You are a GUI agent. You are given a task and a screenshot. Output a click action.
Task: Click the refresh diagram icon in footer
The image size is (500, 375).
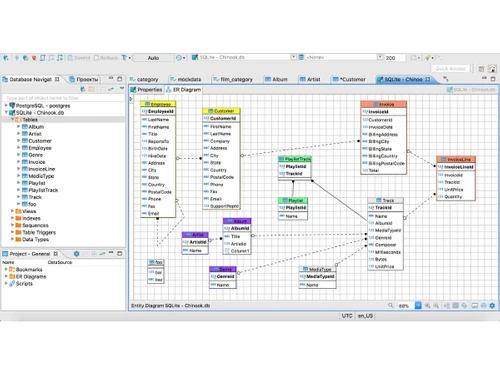(464, 305)
